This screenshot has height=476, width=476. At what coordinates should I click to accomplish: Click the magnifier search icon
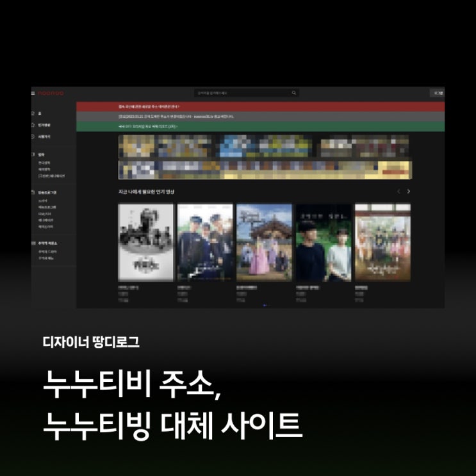point(294,93)
